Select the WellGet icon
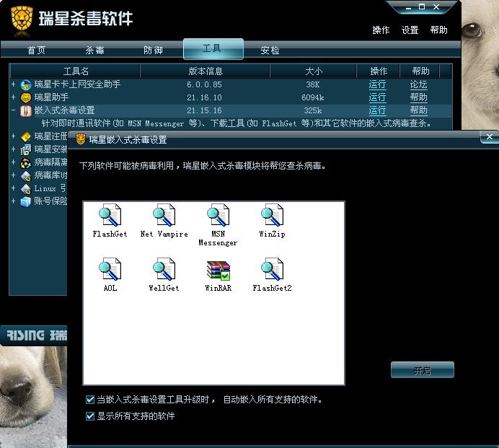499x448 pixels. [164, 269]
